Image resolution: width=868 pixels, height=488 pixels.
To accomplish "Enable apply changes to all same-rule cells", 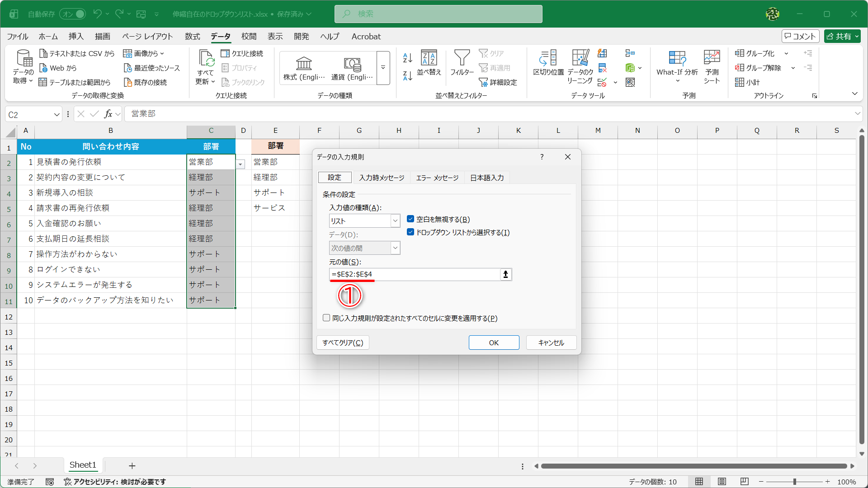I will pos(326,318).
